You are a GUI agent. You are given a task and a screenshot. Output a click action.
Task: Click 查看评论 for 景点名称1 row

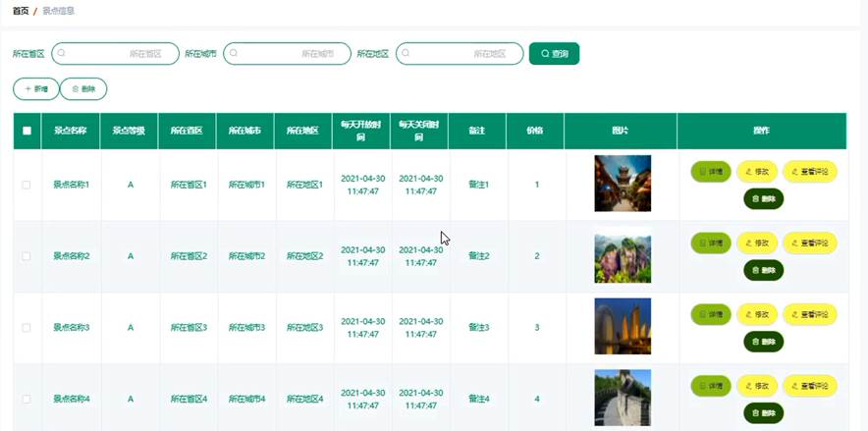tap(810, 172)
